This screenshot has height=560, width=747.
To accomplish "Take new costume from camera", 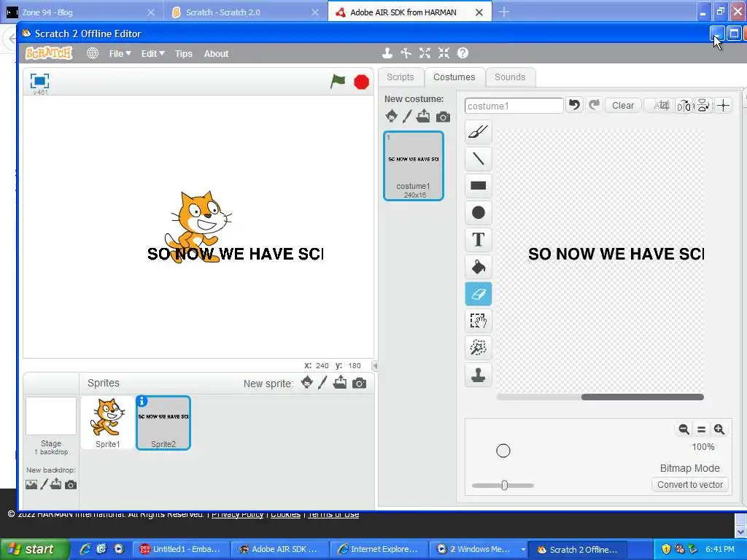I will [x=443, y=117].
